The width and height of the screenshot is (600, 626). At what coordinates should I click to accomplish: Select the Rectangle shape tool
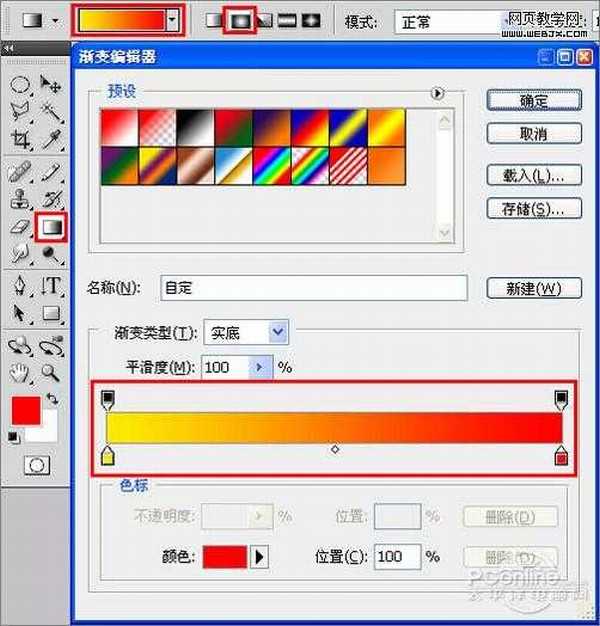pyautogui.click(x=51, y=313)
